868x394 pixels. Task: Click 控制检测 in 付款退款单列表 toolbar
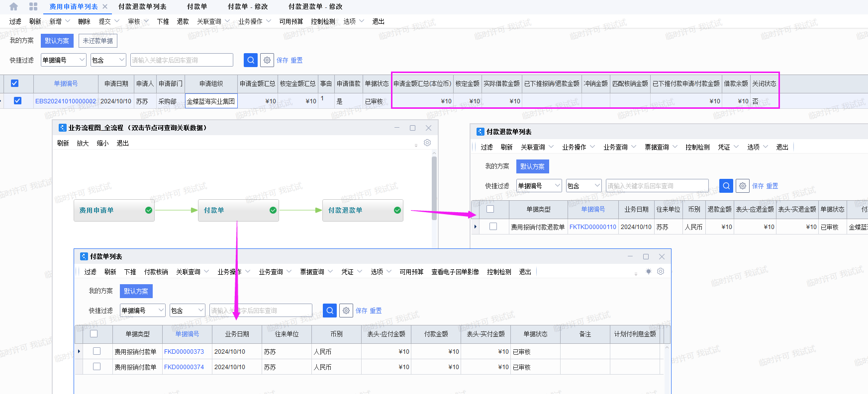[x=697, y=147]
